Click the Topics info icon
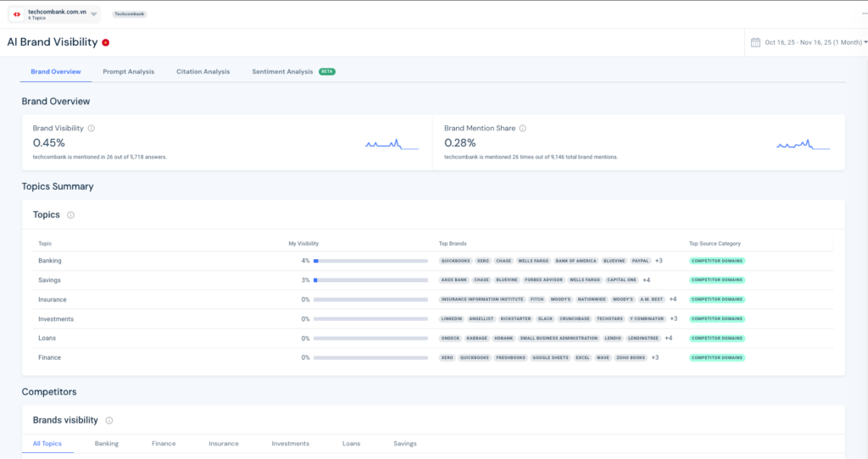Image resolution: width=868 pixels, height=459 pixels. tap(70, 215)
